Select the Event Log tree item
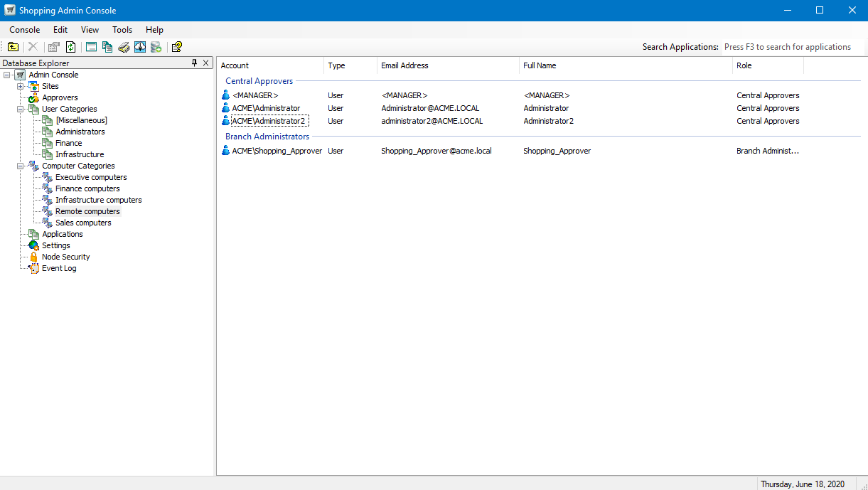Screen dimensions: 868x490 click(59, 268)
